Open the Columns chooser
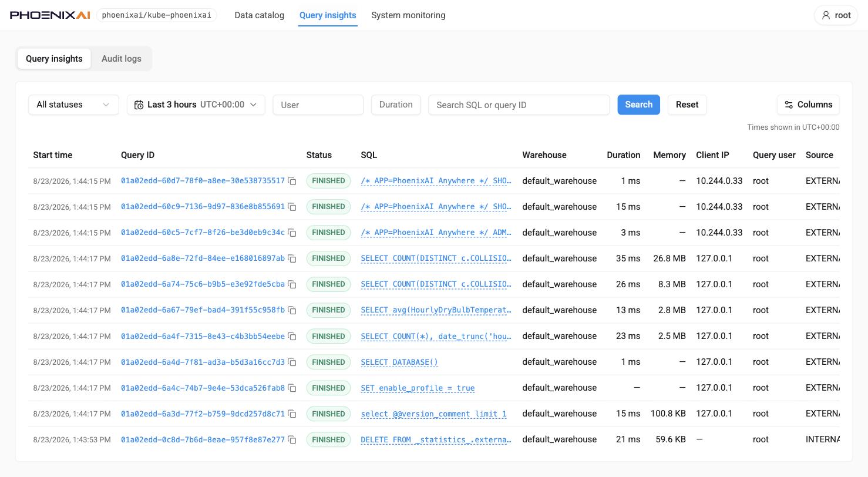Screen dimensions: 868x477 [808, 105]
